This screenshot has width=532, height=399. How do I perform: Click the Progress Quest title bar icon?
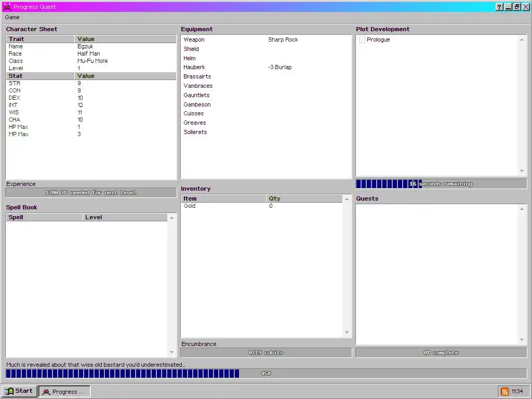7,7
